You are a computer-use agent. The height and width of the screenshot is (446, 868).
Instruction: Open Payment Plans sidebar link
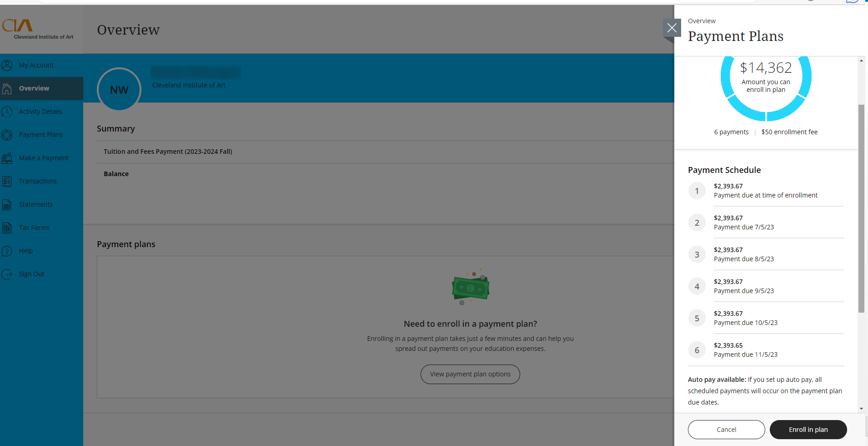tap(41, 135)
